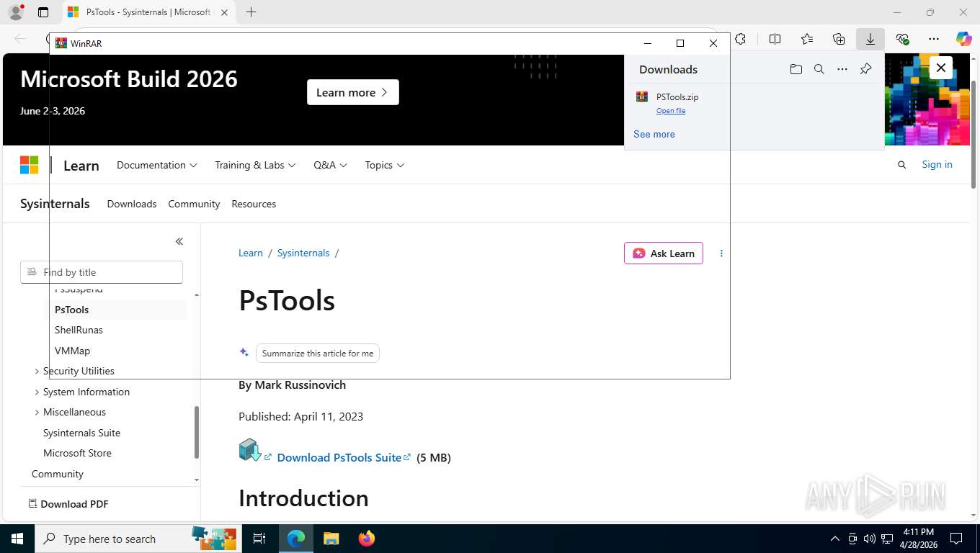Click the Learn more banner button

[x=352, y=92]
